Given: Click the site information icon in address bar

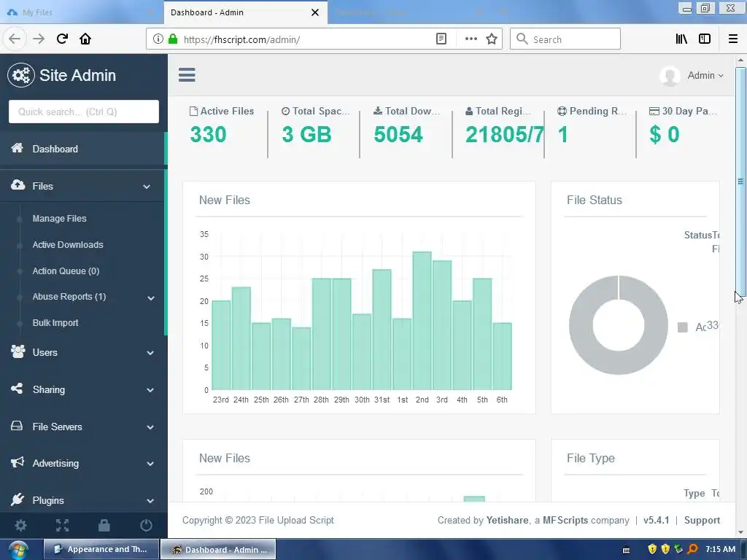Looking at the screenshot, I should 158,39.
